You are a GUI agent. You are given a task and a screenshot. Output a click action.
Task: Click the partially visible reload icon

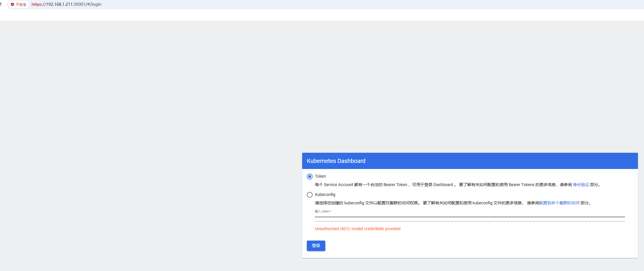click(1, 4)
